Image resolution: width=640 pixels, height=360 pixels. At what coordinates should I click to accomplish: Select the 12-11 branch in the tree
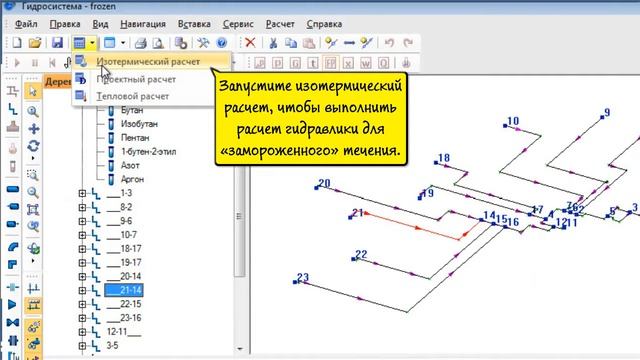click(124, 332)
